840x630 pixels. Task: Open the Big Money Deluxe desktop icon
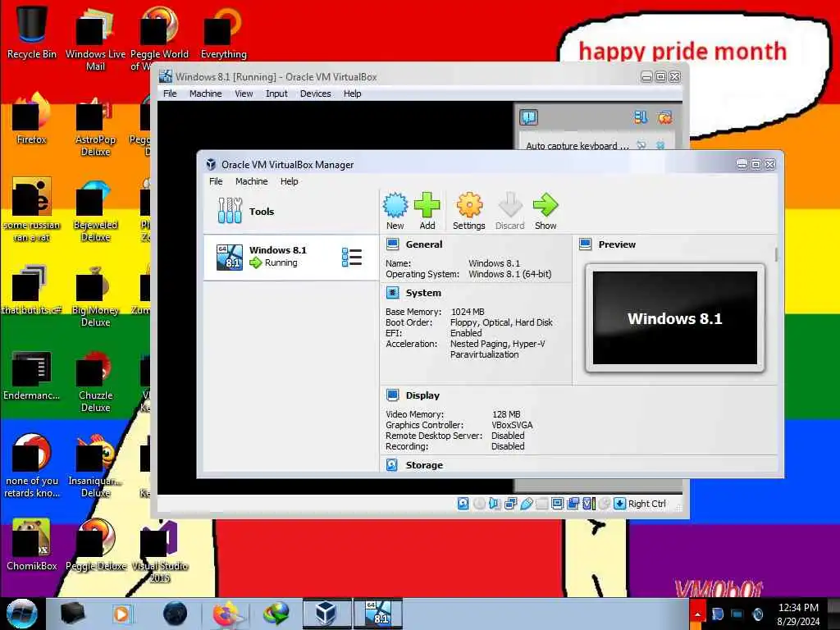pyautogui.click(x=95, y=295)
